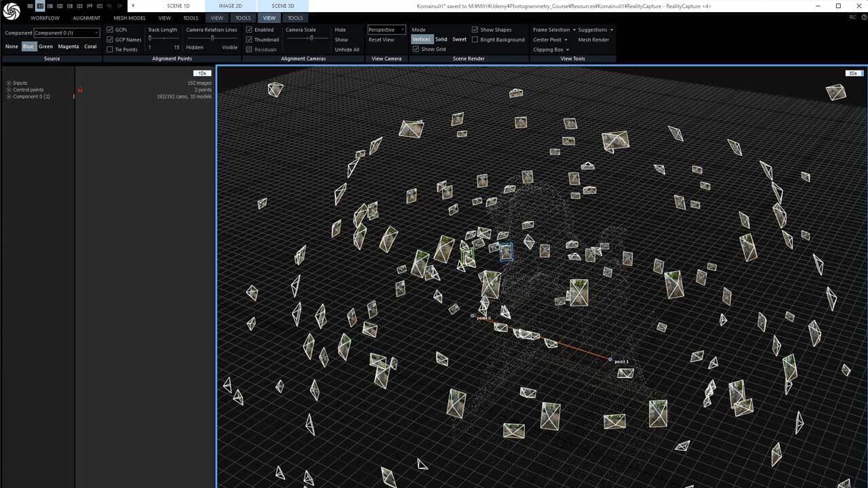Enable the Tie Points checkbox
Screen dimensions: 868x488
110,49
